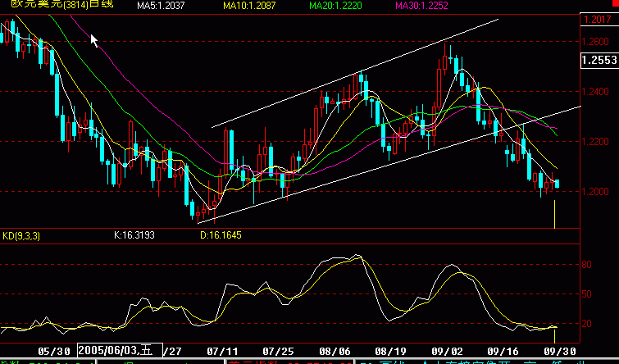Click the K:16.3193 value
Image resolution: width=619 pixels, height=364 pixels.
point(134,235)
